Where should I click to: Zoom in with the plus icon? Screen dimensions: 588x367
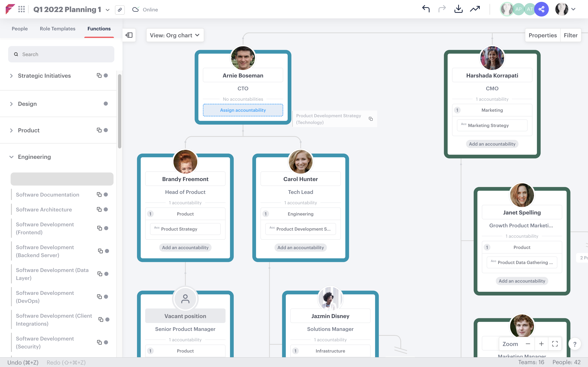542,344
